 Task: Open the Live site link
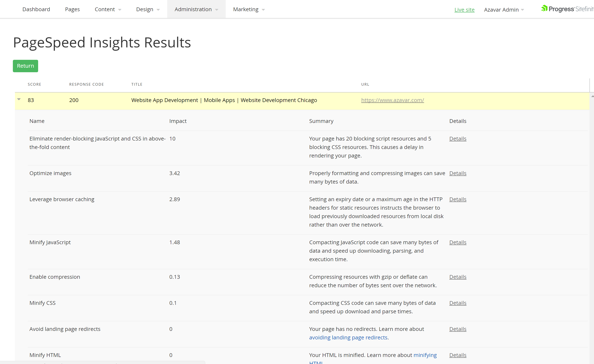(x=464, y=10)
